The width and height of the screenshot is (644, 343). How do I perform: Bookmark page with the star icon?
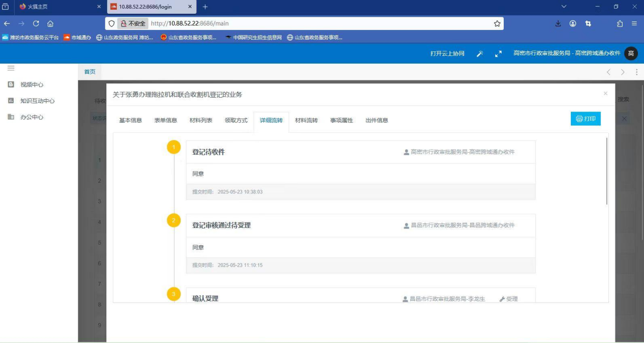[497, 23]
